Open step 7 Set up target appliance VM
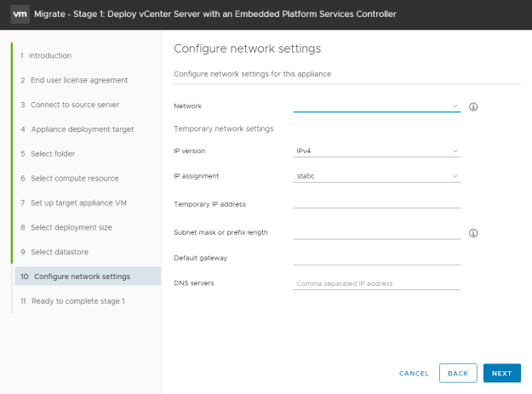Viewport: 532px width, 394px height. click(x=73, y=203)
